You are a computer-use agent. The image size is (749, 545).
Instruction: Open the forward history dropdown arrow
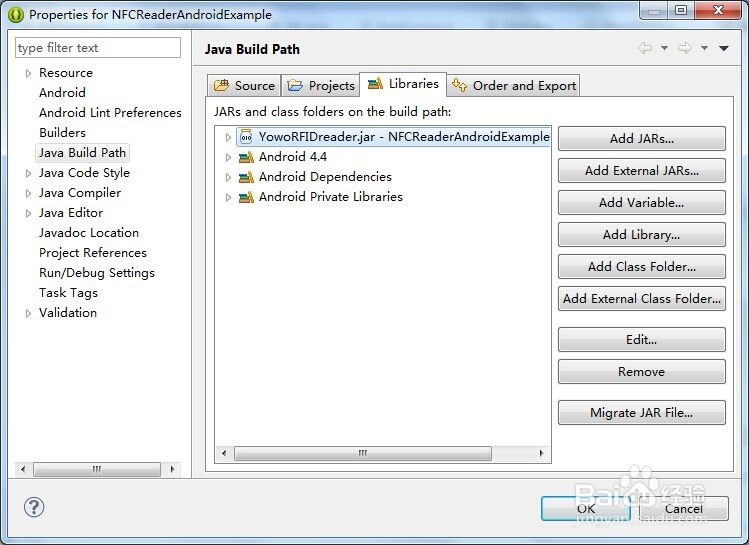704,48
